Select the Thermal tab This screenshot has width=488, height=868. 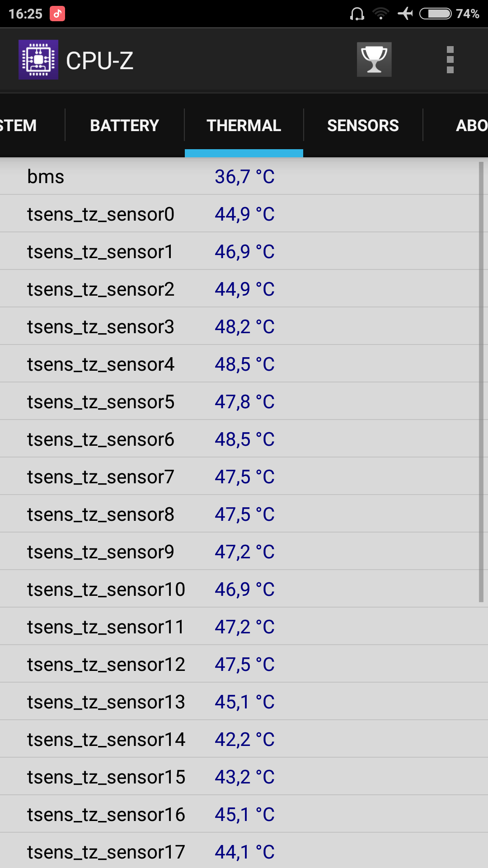[x=244, y=125]
